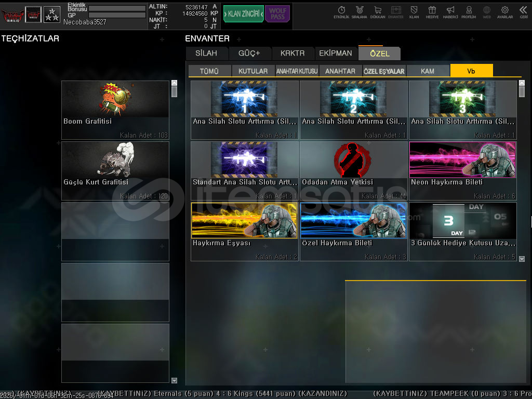Select the 3 Günlük Hediye Kutusu item
Viewport: 532px width, 399px height.
pyautogui.click(x=463, y=232)
